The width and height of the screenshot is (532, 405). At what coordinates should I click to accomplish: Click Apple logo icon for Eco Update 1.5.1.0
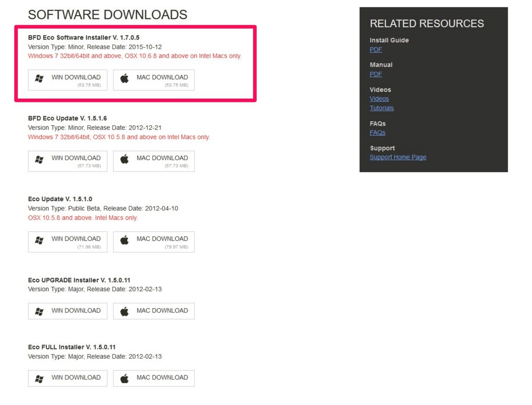125,240
